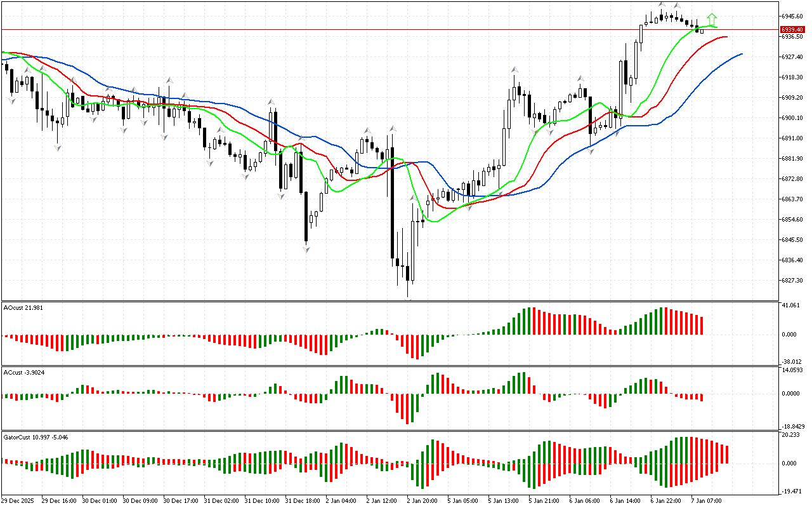This screenshot has height=508, width=812.
Task: Select the blue Alligator jaw line's right end
Action: [741, 55]
